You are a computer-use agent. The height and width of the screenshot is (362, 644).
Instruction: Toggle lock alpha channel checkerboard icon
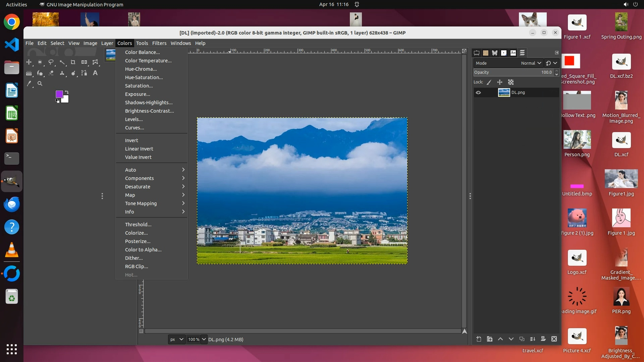(x=511, y=82)
